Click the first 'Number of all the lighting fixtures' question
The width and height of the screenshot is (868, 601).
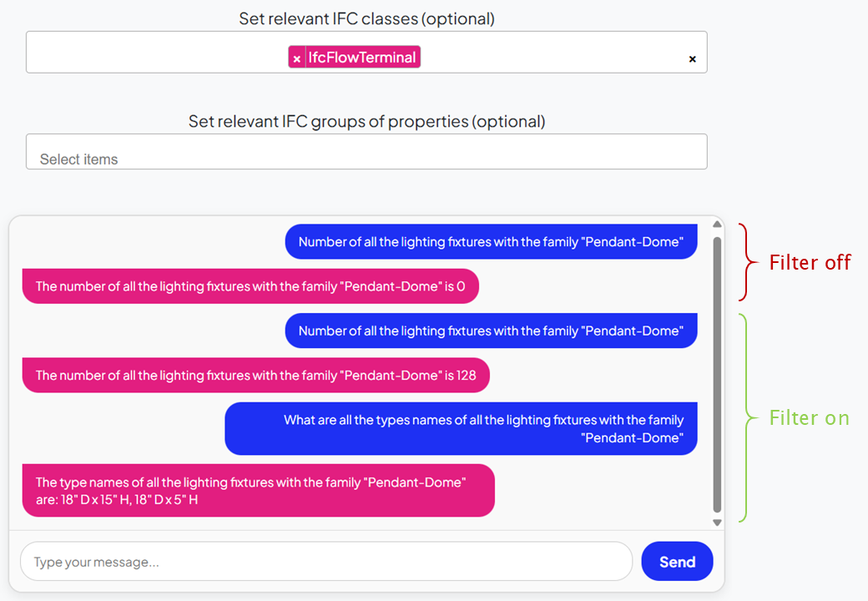coord(491,242)
